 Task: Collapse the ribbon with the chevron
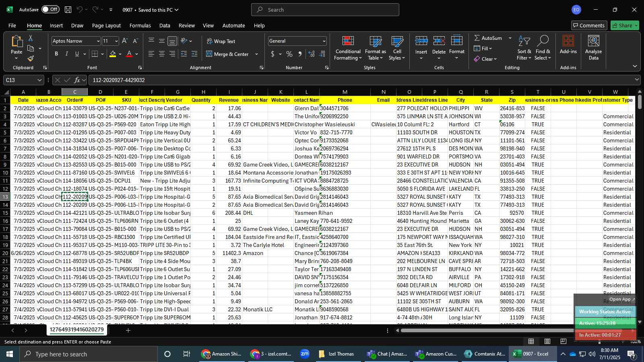[635, 66]
